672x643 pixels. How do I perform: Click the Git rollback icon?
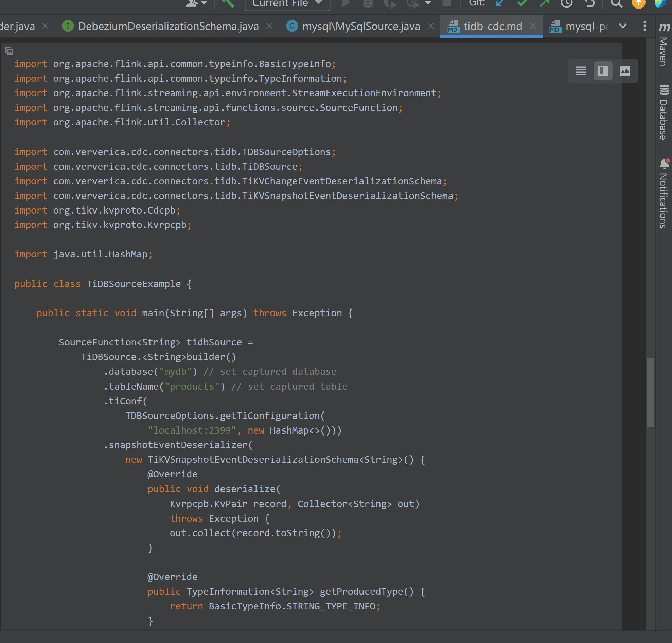[x=589, y=3]
